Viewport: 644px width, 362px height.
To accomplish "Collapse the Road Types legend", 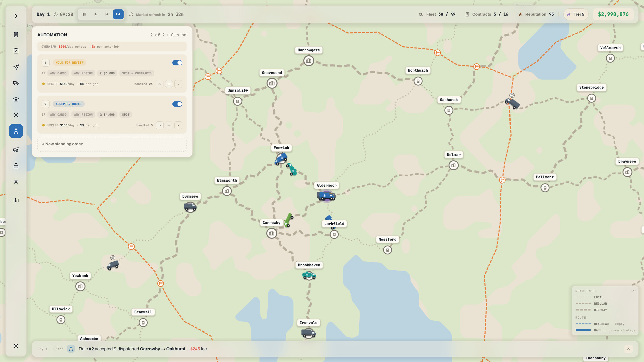I will point(633,291).
